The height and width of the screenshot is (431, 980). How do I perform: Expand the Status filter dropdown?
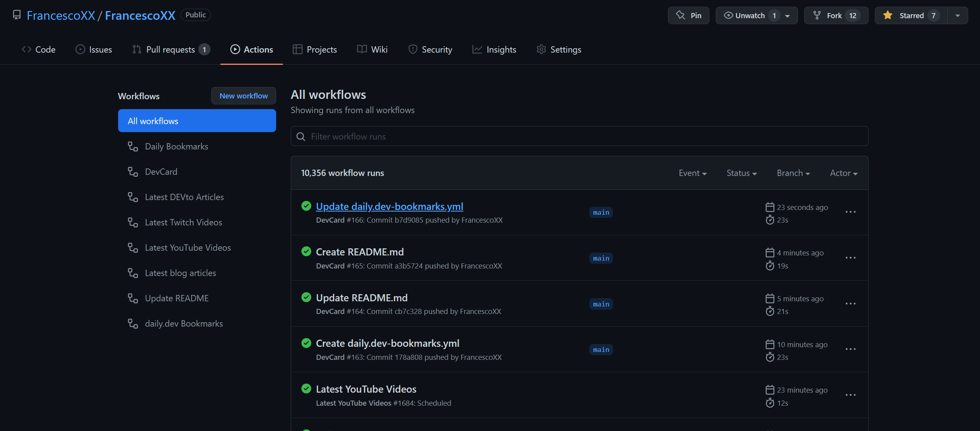pyautogui.click(x=741, y=173)
